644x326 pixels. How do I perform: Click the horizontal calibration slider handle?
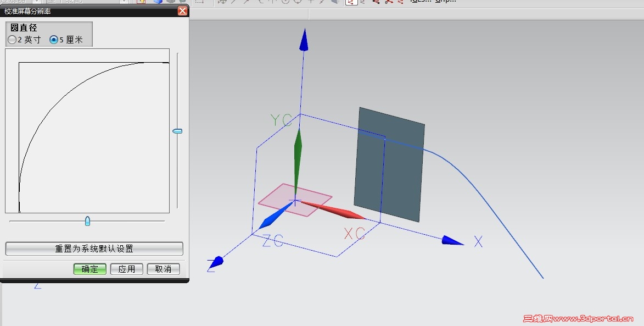tap(87, 221)
